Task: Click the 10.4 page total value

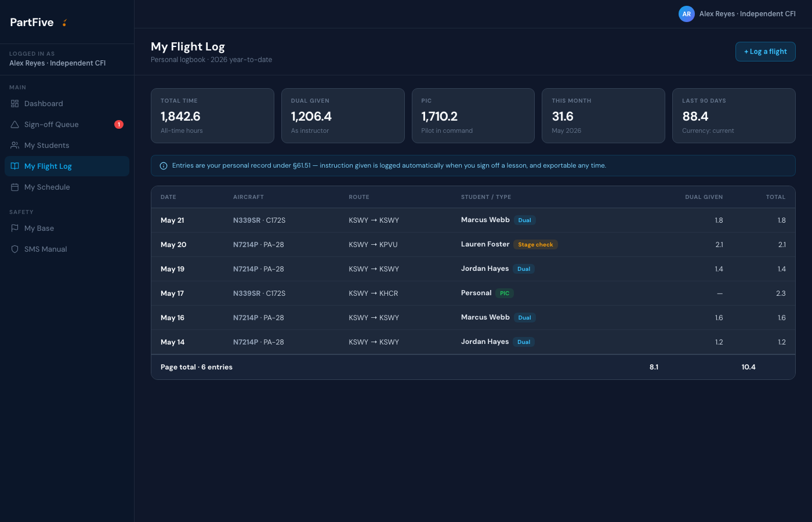Action: 748,367
